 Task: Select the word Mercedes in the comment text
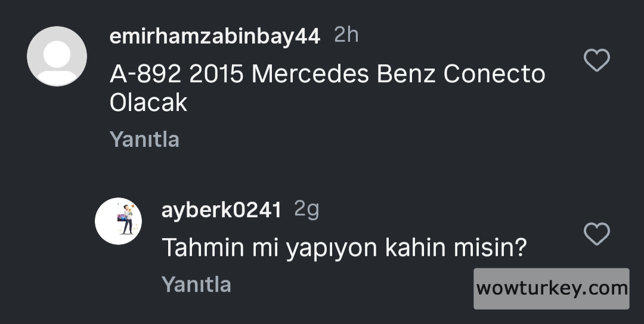pos(310,75)
